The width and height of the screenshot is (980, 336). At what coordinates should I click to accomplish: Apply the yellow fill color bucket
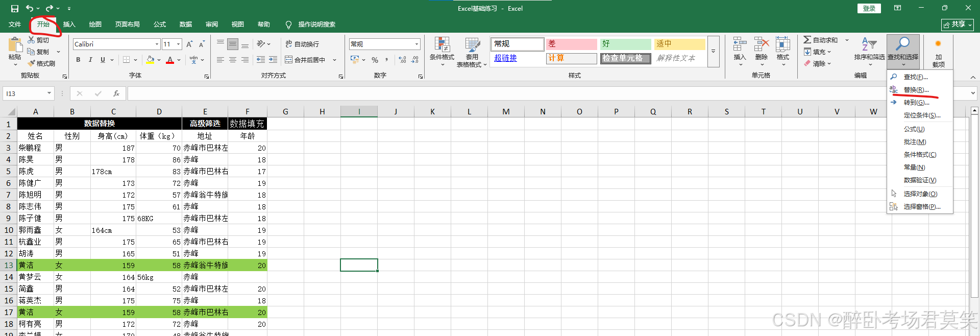pos(150,60)
